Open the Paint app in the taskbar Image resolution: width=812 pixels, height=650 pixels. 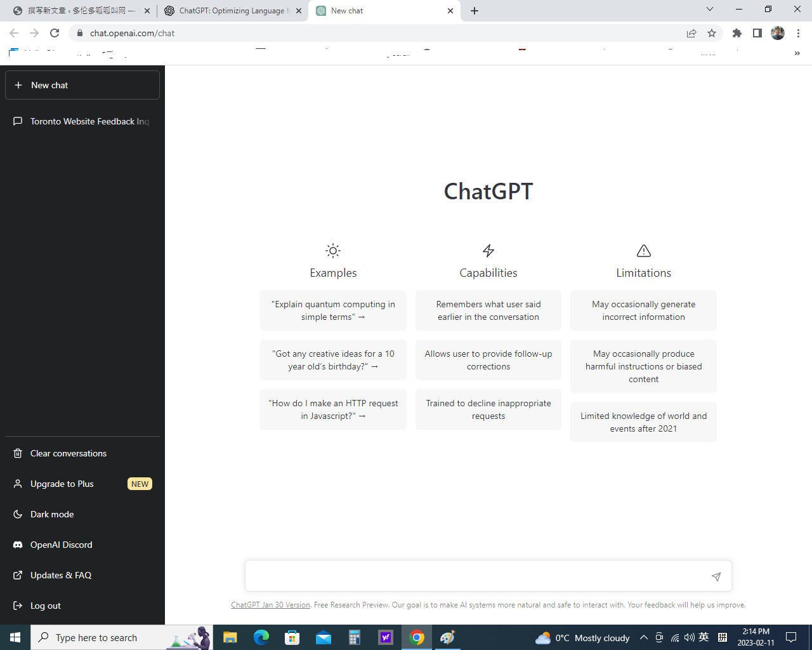pos(448,637)
